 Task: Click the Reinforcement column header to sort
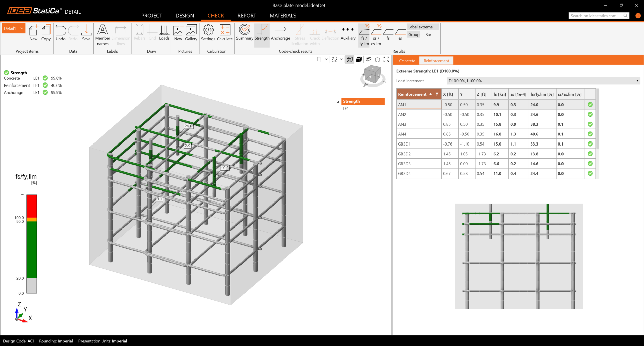(413, 94)
